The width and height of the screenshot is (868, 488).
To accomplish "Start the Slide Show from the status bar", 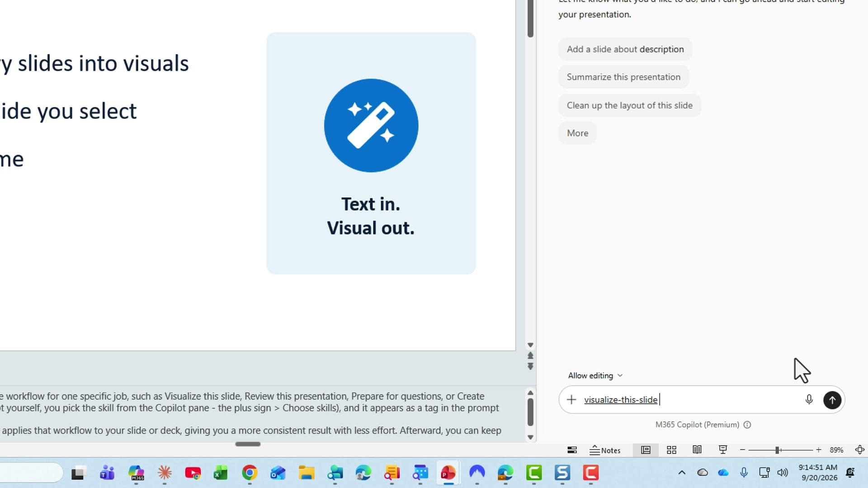I will pyautogui.click(x=723, y=450).
